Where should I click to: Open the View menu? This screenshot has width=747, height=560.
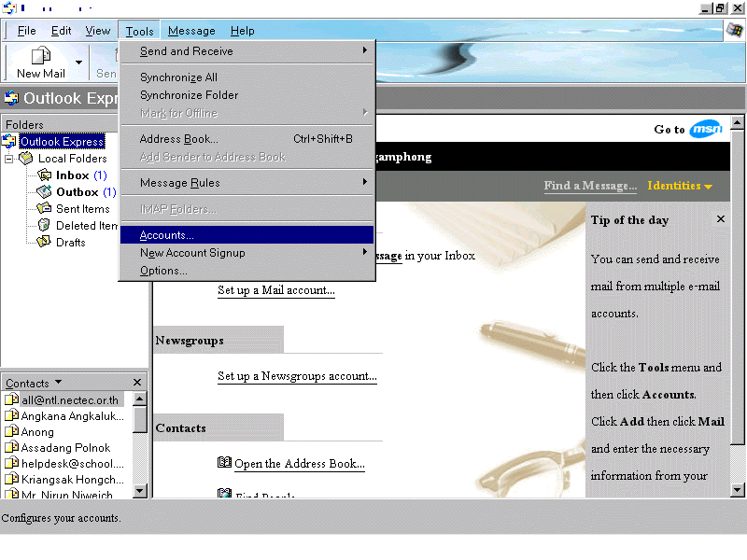98,31
